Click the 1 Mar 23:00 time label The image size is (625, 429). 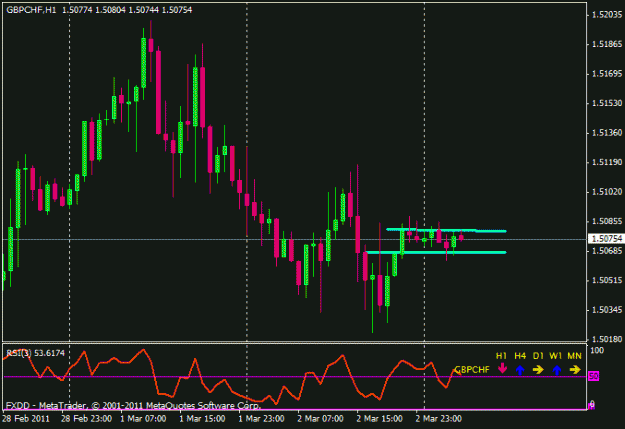[261, 419]
